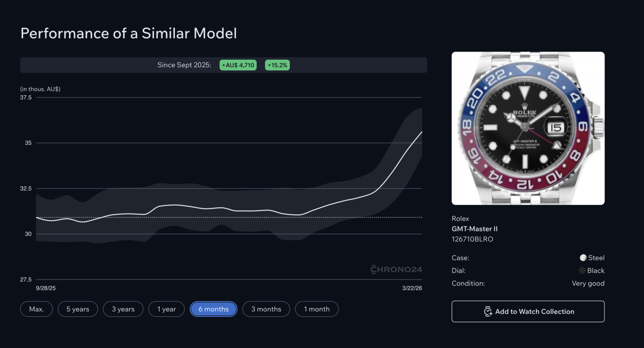Select the Max. time range
This screenshot has height=348, width=644.
click(36, 309)
